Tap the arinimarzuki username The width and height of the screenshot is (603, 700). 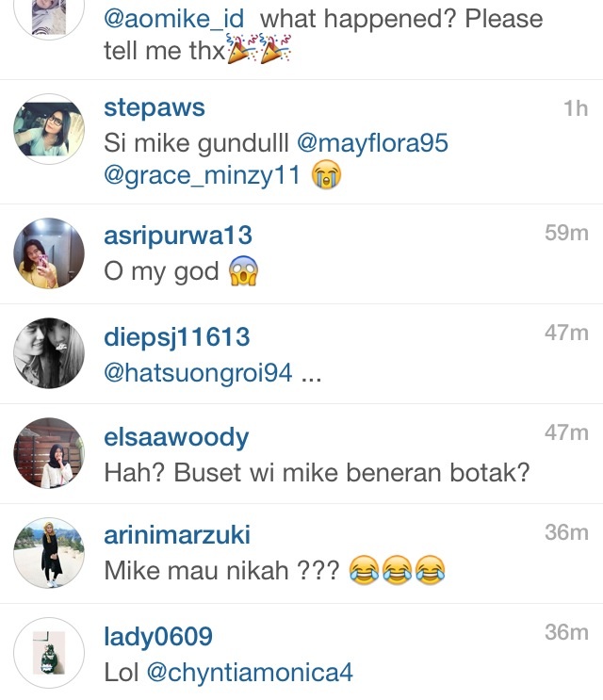(177, 535)
